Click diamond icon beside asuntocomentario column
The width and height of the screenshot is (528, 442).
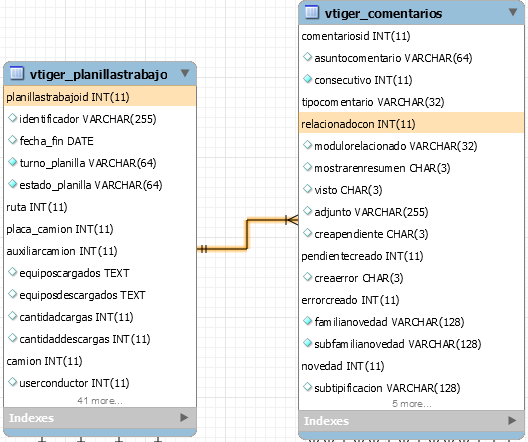(307, 57)
